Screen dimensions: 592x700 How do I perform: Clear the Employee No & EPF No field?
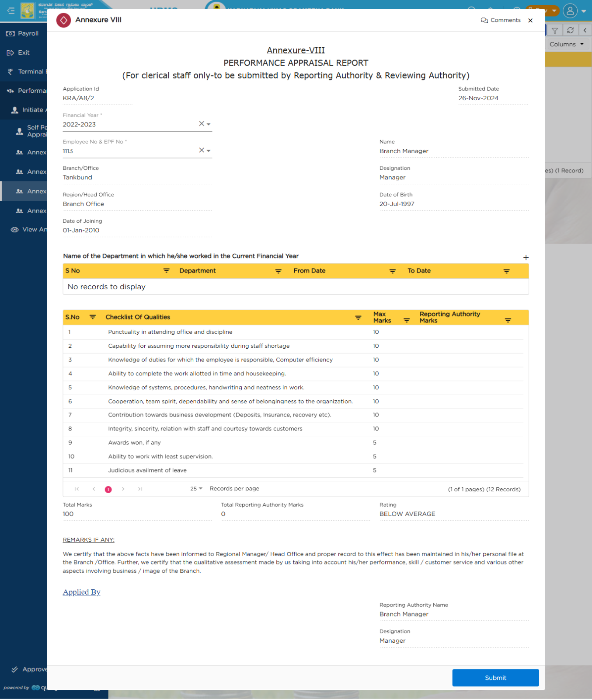(202, 150)
